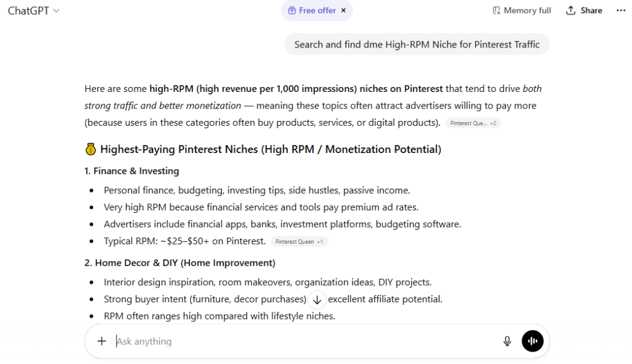632x364 pixels.
Task: Dismiss the Free offer banner
Action: (x=343, y=10)
